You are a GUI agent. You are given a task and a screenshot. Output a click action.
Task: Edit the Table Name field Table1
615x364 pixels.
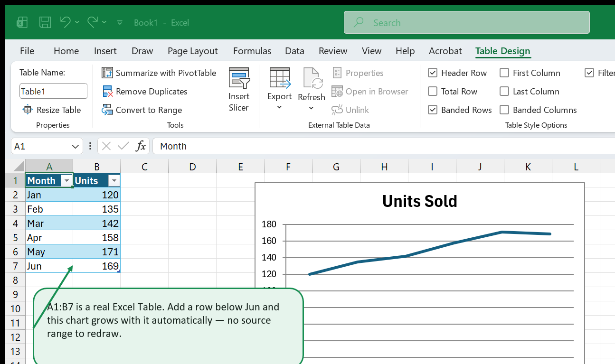(53, 91)
